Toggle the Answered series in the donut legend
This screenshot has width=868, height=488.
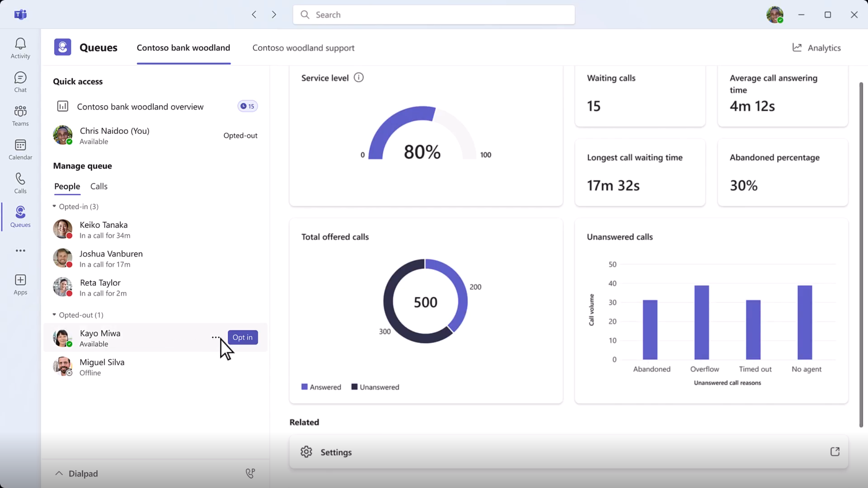[x=320, y=387]
